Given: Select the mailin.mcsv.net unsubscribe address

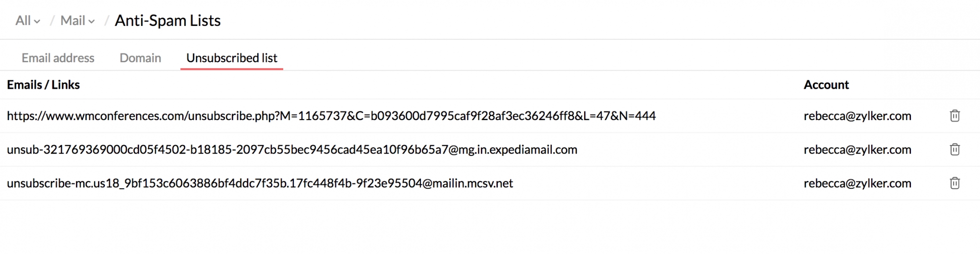Looking at the screenshot, I should click(260, 183).
